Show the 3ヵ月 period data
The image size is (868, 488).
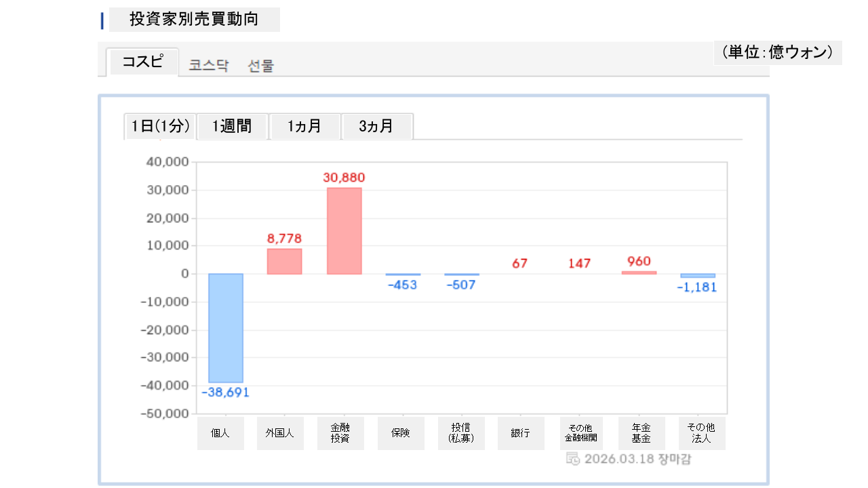[x=376, y=127]
